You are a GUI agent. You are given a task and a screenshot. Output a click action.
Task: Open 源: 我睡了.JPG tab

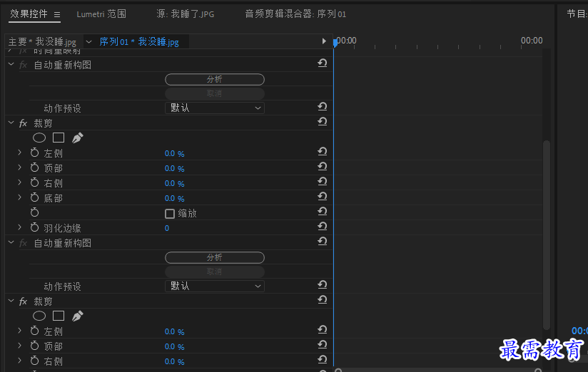pyautogui.click(x=186, y=14)
